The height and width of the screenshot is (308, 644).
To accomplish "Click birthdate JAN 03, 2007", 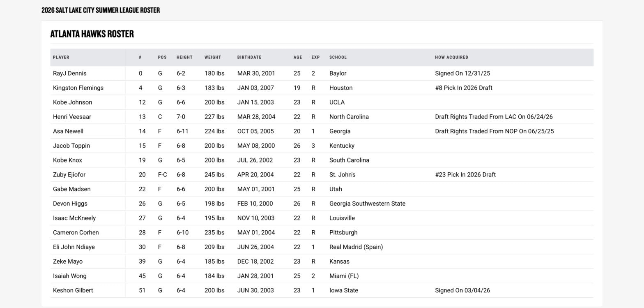I will tap(256, 88).
